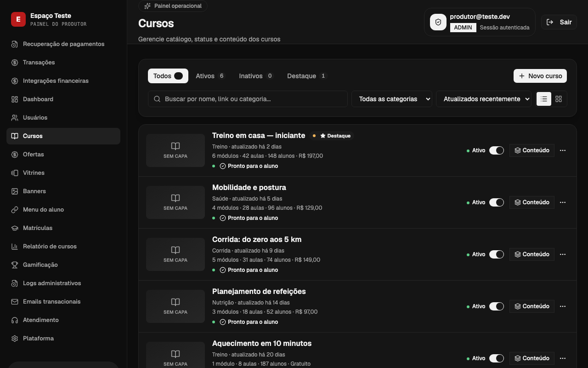Open Conteúdo for Planejamento de refeições
The image size is (588, 368).
[532, 306]
